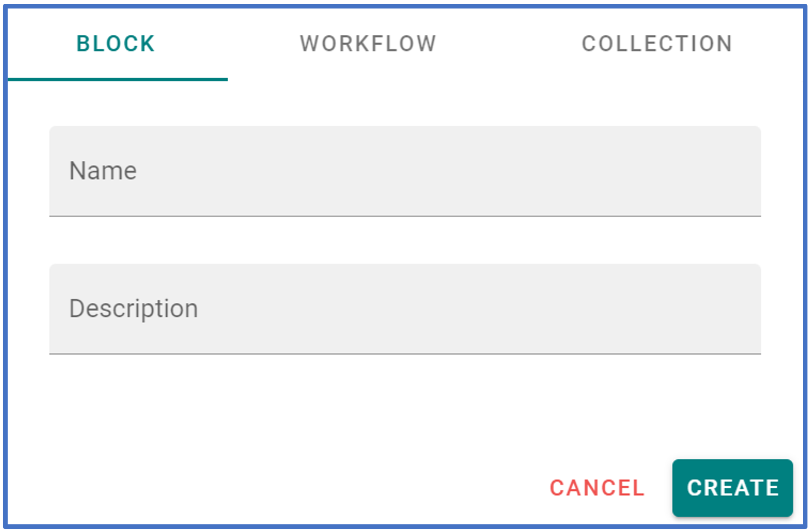Viewport: 810px width, 532px height.
Task: Click the COLLECTION tab label
Action: [x=657, y=44]
